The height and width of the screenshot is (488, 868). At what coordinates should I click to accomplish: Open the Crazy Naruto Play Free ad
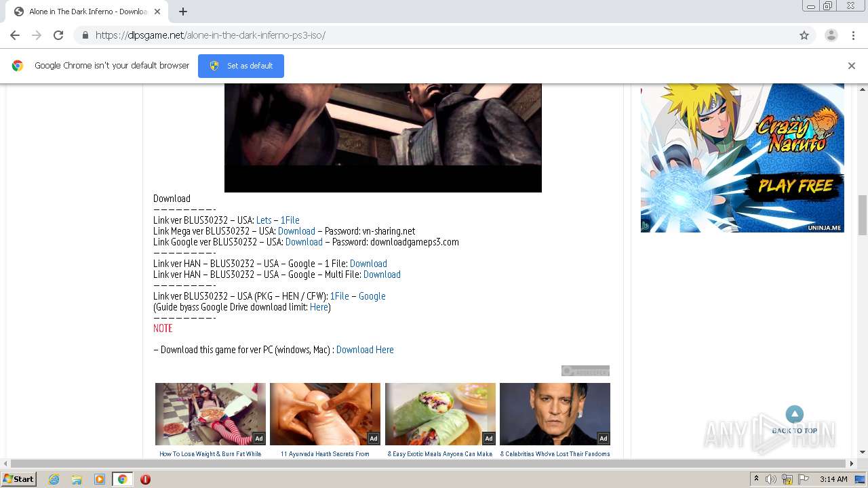pos(743,158)
